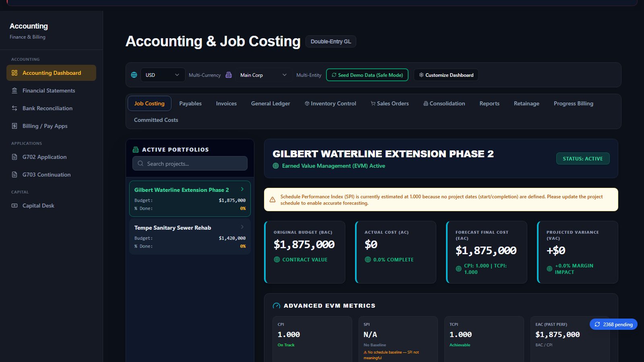Click the Customize Dashboard button

pyautogui.click(x=446, y=75)
